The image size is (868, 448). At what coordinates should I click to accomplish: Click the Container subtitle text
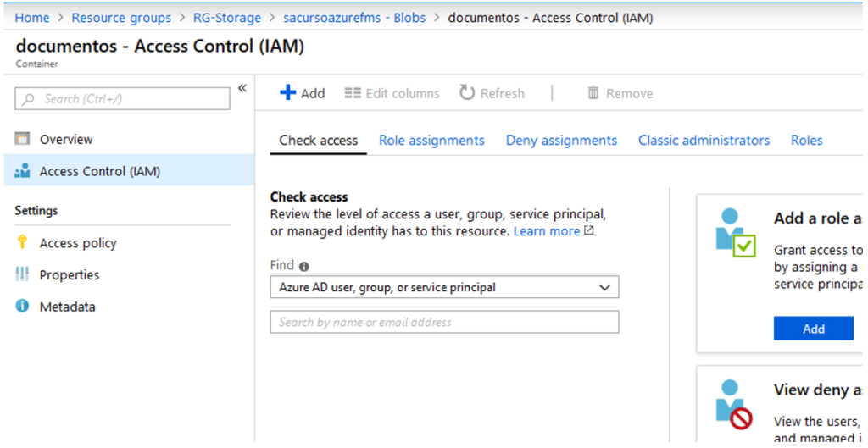(x=36, y=64)
